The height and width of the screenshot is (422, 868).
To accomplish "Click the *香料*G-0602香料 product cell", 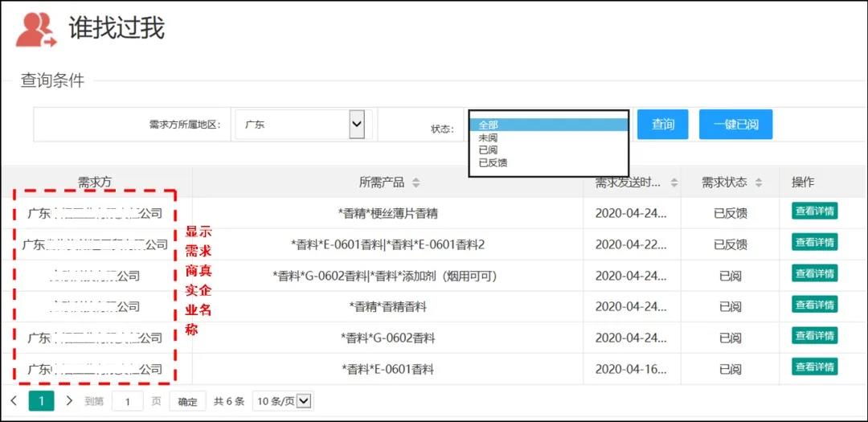I will [387, 338].
